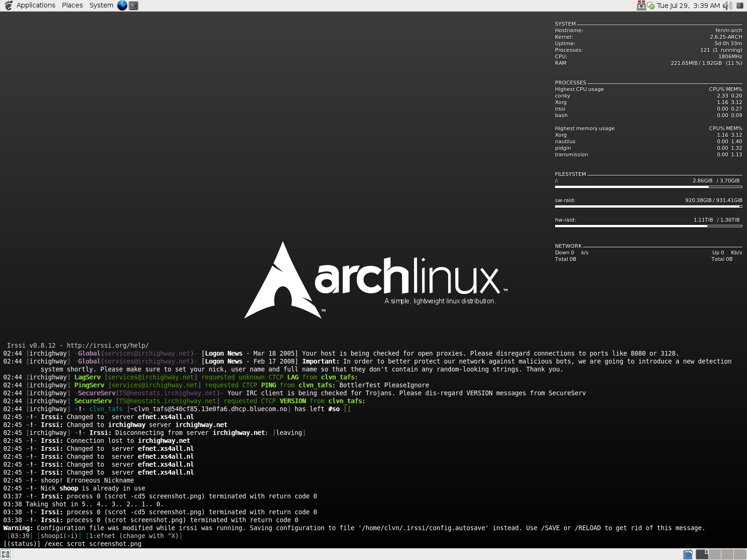Click the uptime value '5d 0h 33m'
This screenshot has height=560, width=747.
point(728,43)
